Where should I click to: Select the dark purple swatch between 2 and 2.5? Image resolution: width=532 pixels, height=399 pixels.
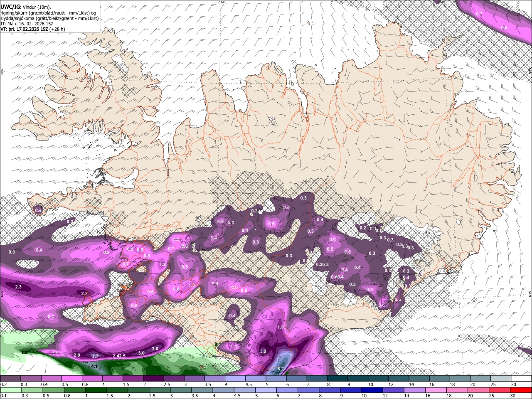(x=153, y=379)
